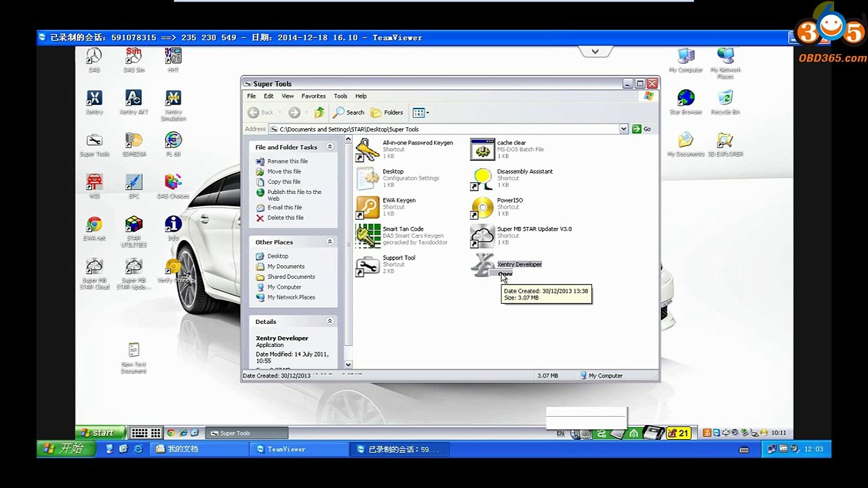
Task: Open the Info desktop icon
Action: [x=173, y=228]
